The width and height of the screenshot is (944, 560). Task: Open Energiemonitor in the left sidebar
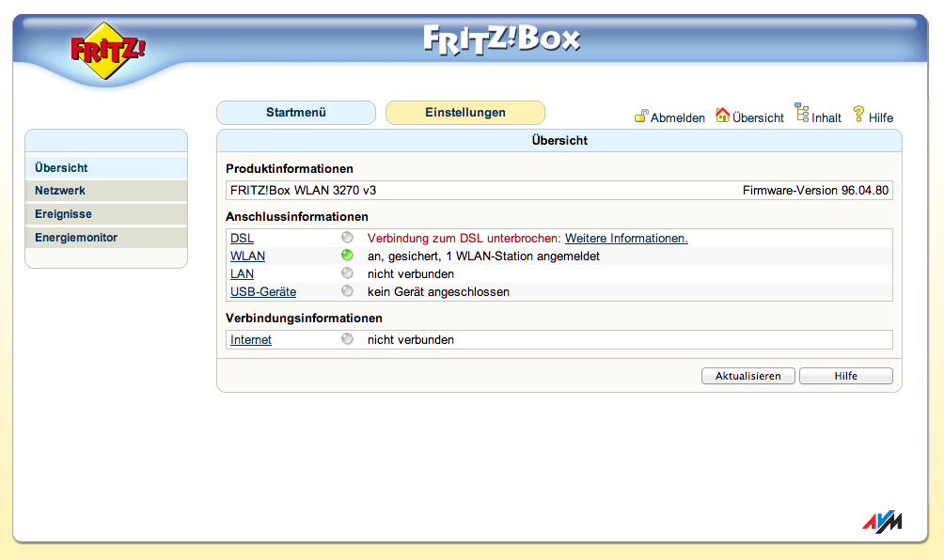pyautogui.click(x=106, y=238)
